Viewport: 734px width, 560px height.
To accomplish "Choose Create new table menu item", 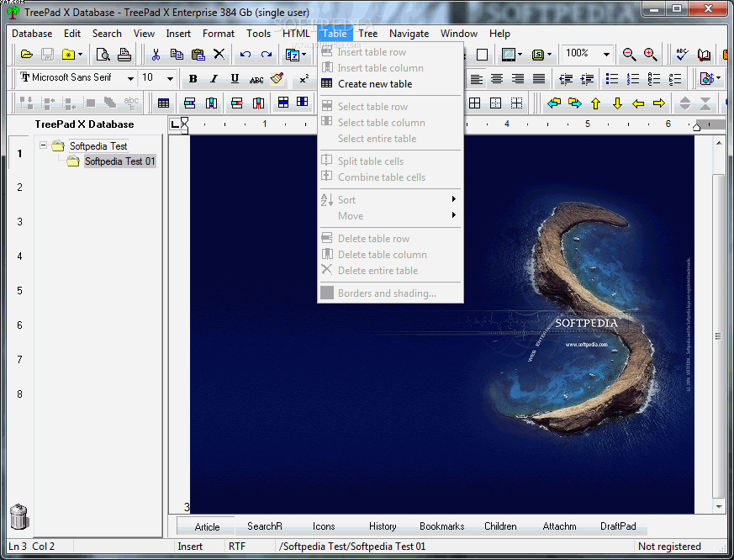I will (x=390, y=84).
